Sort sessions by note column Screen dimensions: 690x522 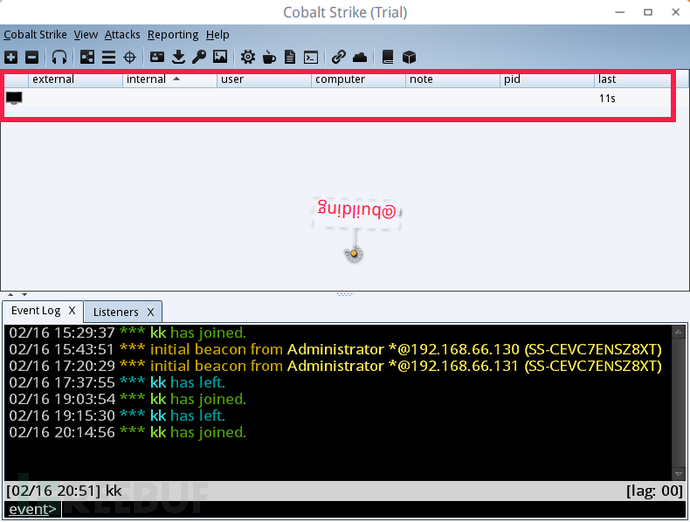[x=452, y=79]
